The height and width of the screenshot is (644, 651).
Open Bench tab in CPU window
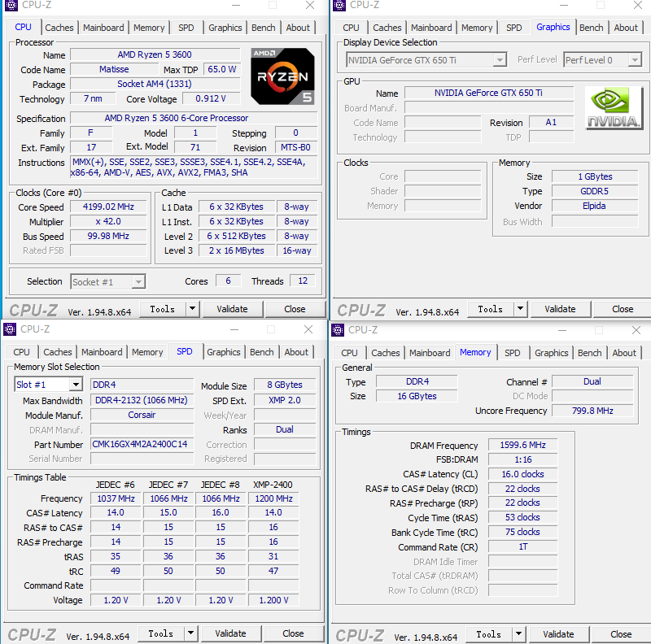tap(263, 28)
